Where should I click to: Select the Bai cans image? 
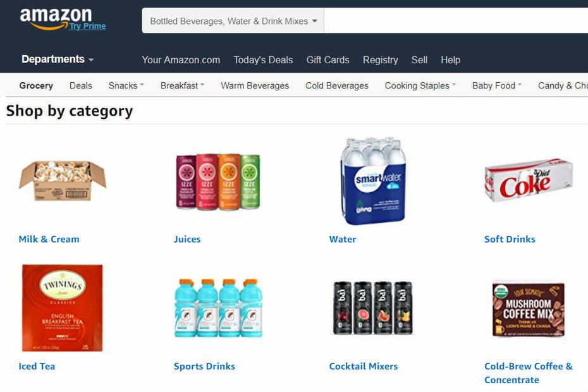(x=373, y=308)
